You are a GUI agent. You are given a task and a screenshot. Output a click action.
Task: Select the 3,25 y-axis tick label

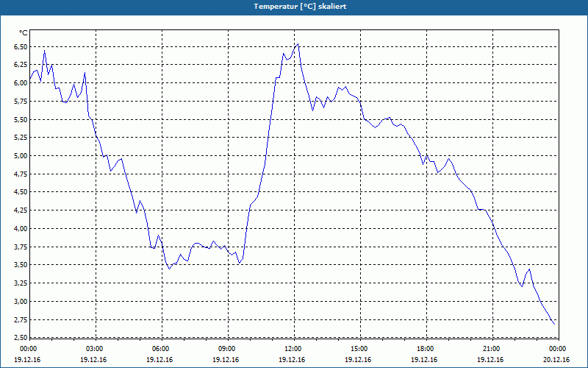[x=21, y=283]
